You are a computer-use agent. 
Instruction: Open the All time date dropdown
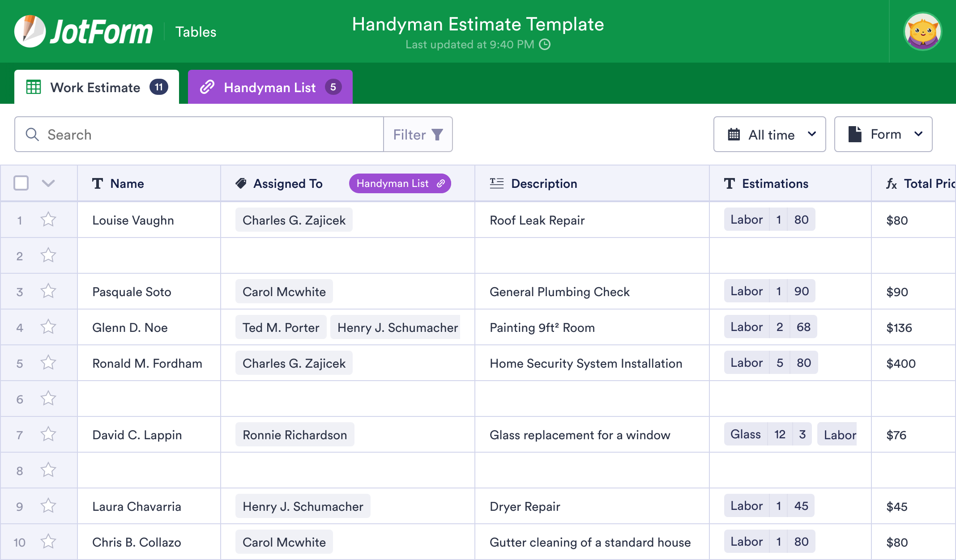[769, 134]
